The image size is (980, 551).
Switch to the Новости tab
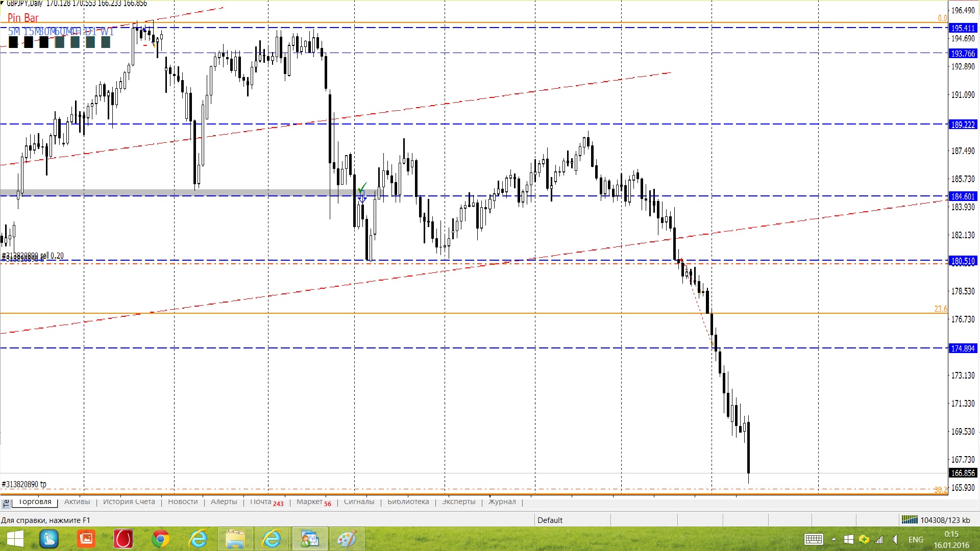[183, 502]
